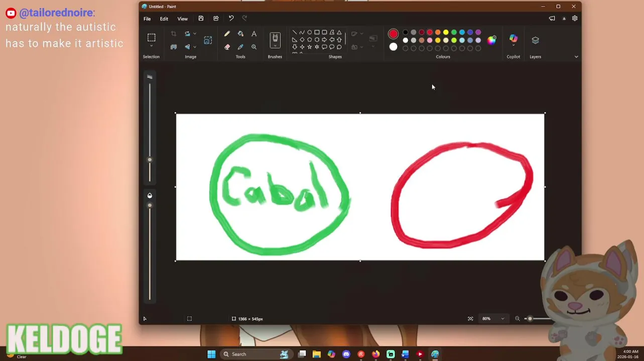Collapse the ribbon with chevron
This screenshot has height=361, width=644.
click(576, 57)
